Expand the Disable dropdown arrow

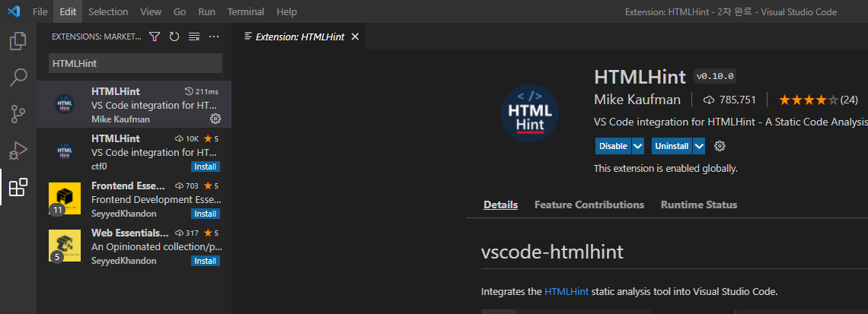pos(638,146)
